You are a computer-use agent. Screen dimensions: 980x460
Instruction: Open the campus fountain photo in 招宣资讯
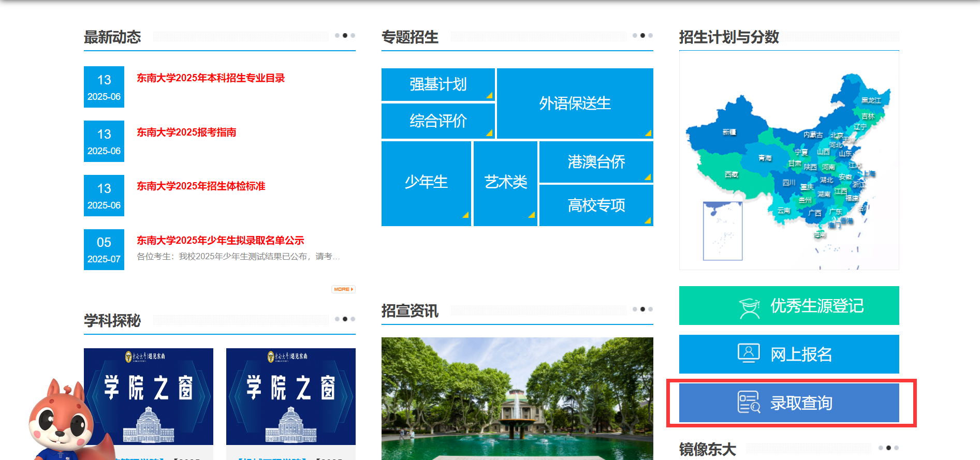[x=517, y=398]
